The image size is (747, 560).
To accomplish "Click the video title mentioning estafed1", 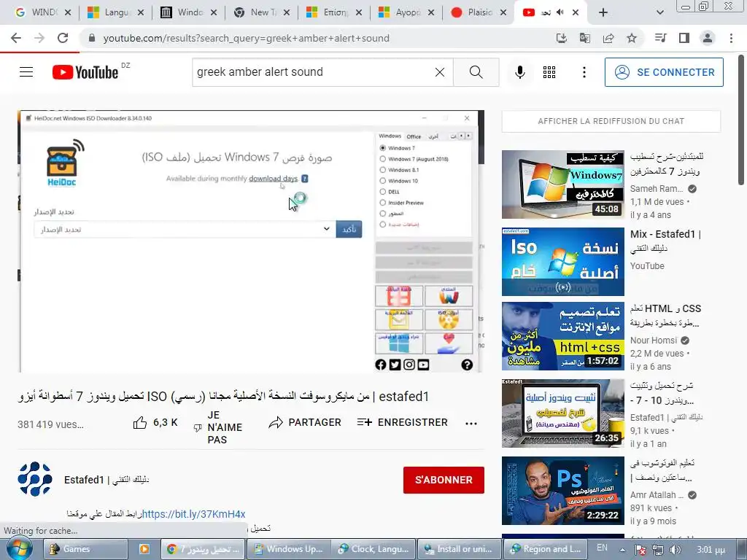I will (x=223, y=396).
